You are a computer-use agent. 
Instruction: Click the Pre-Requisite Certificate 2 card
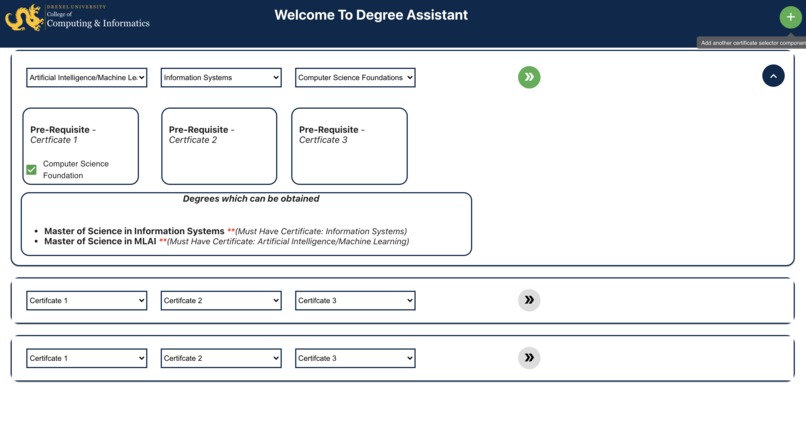point(219,146)
